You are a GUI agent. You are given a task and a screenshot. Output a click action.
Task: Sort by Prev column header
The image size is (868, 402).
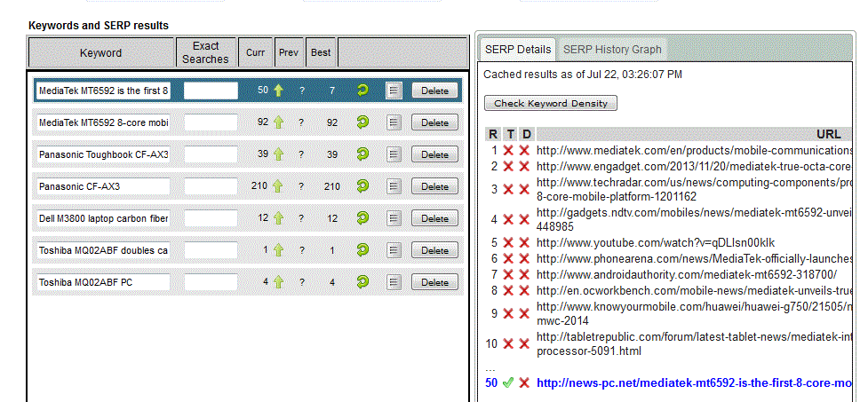(x=289, y=52)
